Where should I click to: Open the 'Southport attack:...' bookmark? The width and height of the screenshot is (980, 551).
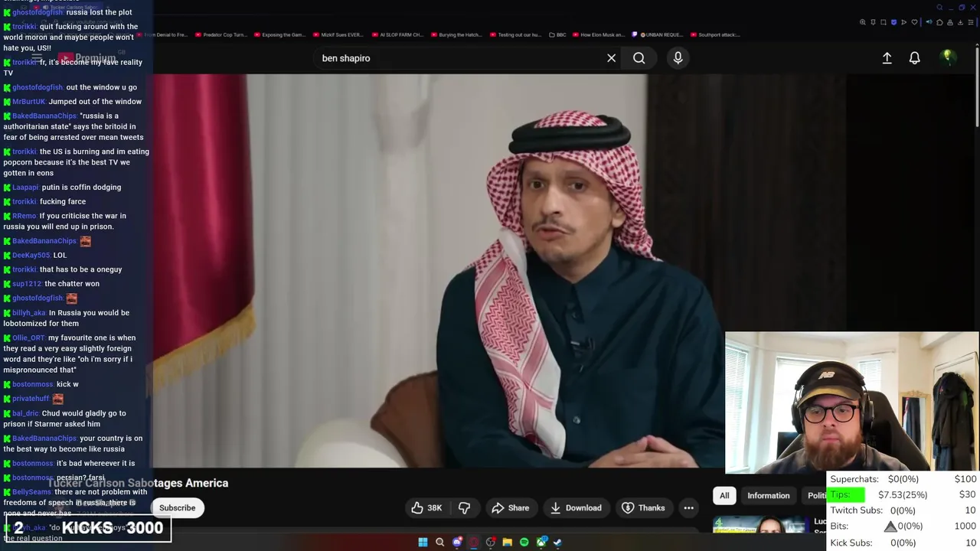point(714,34)
